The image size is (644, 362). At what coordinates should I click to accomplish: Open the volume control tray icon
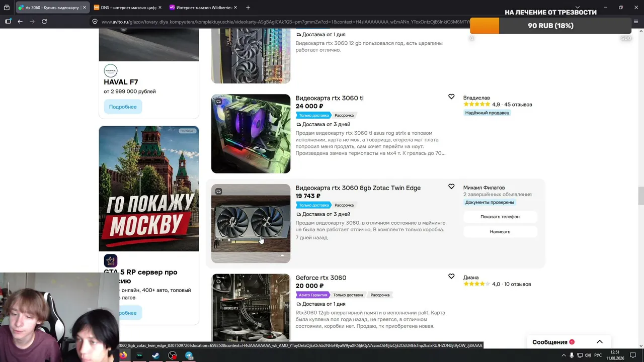[588, 355]
